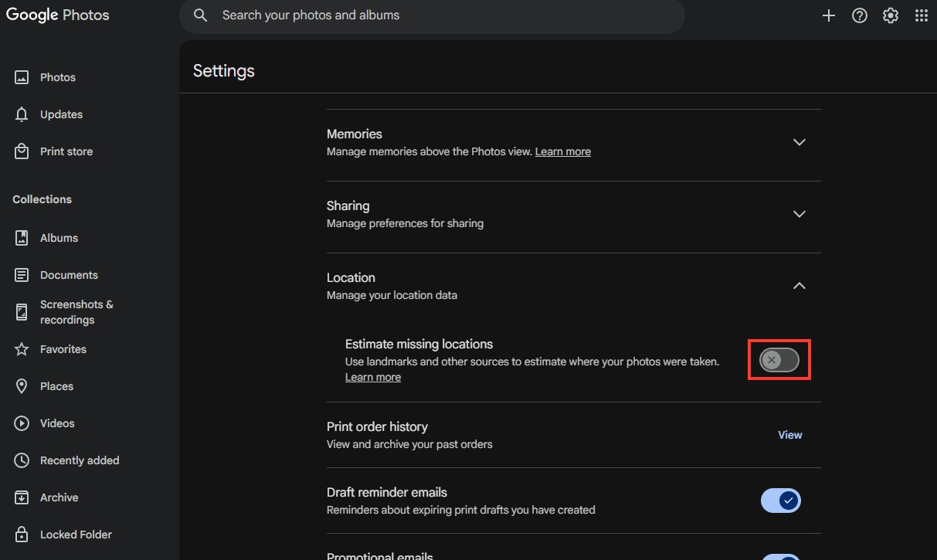Click 'Manage preferences for sharing' text
Viewport: 937px width, 560px height.
(x=406, y=223)
